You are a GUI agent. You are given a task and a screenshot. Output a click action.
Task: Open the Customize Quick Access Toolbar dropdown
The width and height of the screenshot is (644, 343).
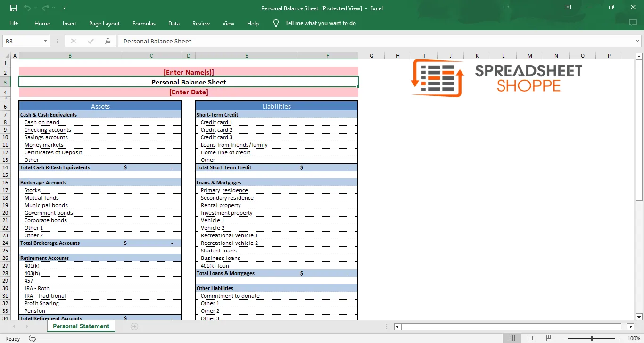tap(64, 8)
